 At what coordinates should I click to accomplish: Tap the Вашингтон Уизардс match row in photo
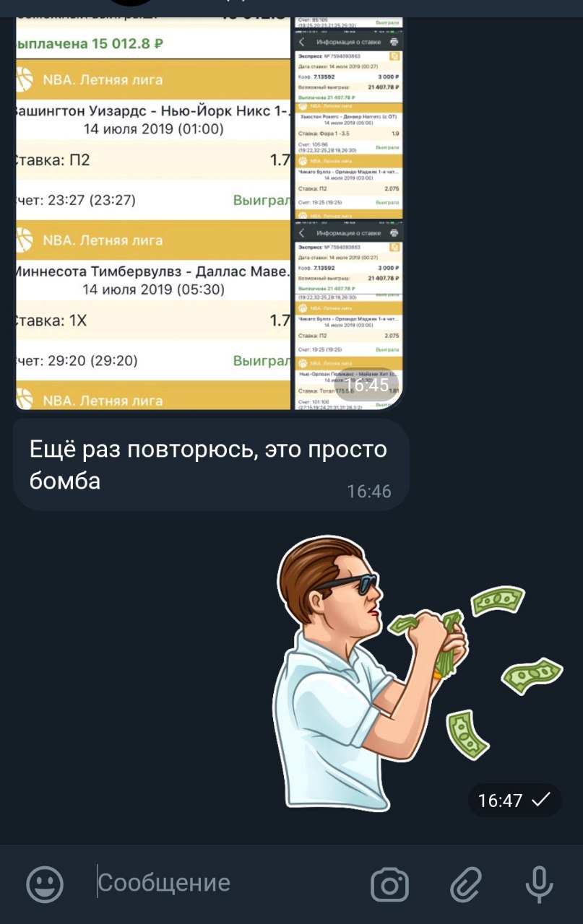click(152, 121)
